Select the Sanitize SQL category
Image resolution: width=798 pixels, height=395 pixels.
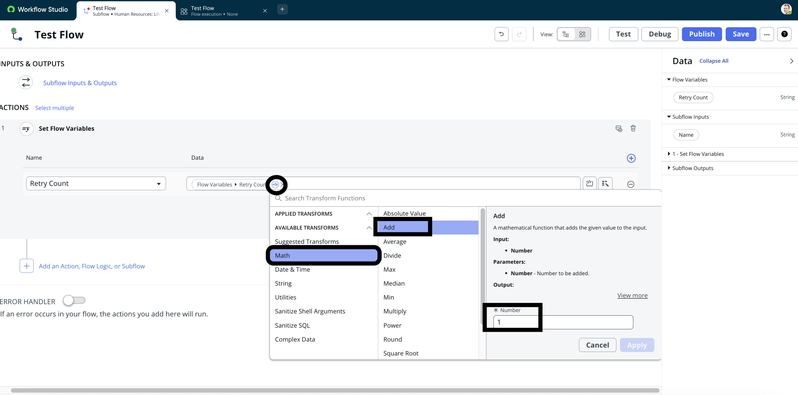(324, 325)
